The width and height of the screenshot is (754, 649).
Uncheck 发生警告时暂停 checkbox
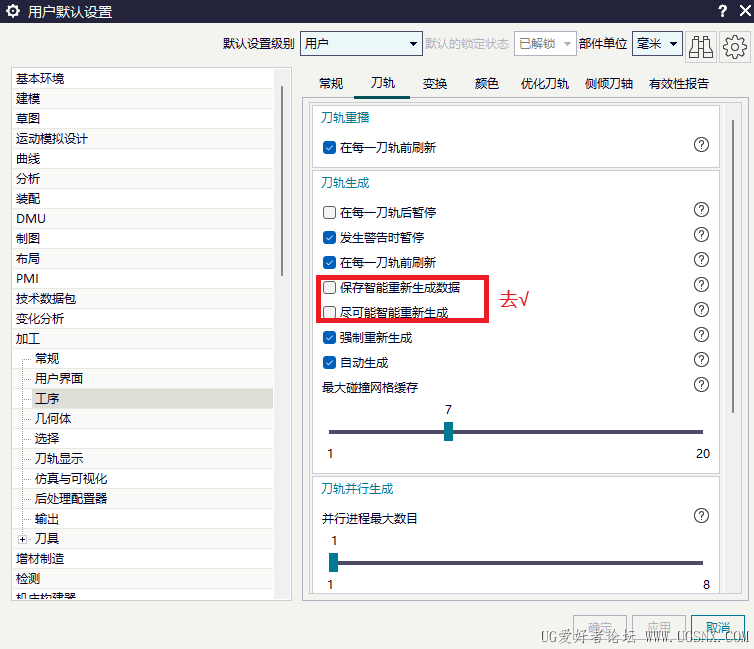[329, 237]
